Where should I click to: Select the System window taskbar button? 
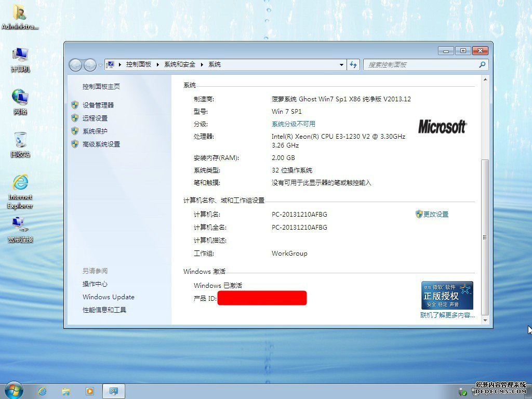(114, 392)
